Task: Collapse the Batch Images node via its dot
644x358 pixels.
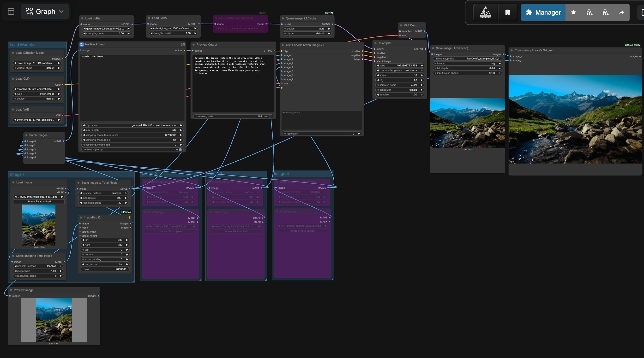Action: 26,135
